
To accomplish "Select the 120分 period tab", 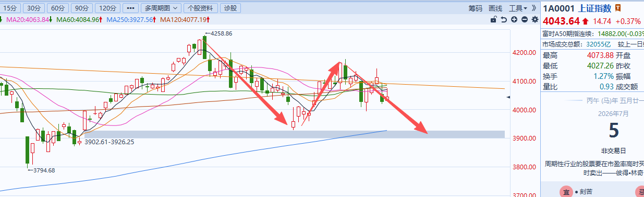I will click(107, 8).
